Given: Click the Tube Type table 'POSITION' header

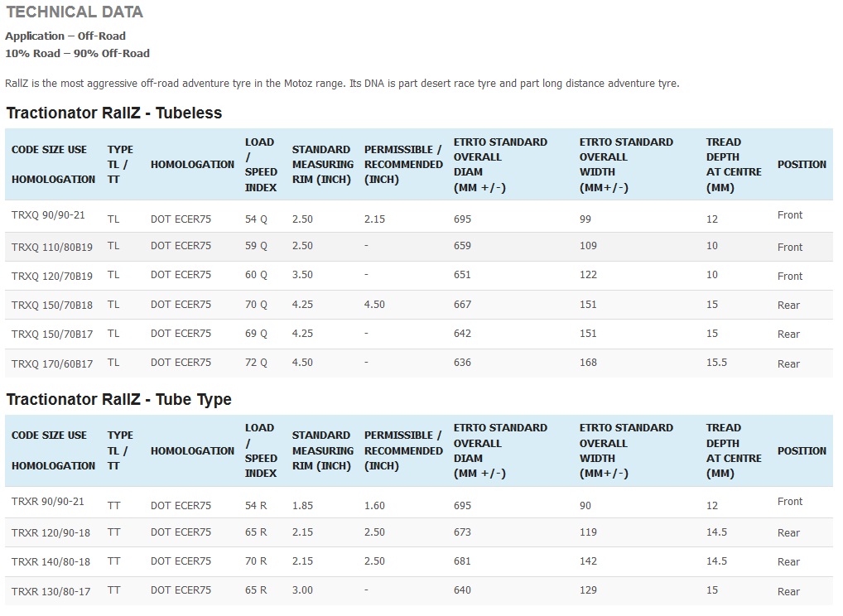Looking at the screenshot, I should click(x=802, y=451).
